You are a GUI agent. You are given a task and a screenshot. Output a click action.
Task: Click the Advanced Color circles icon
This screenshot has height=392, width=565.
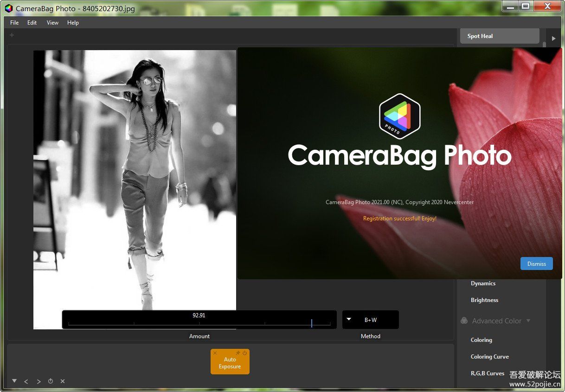(464, 321)
